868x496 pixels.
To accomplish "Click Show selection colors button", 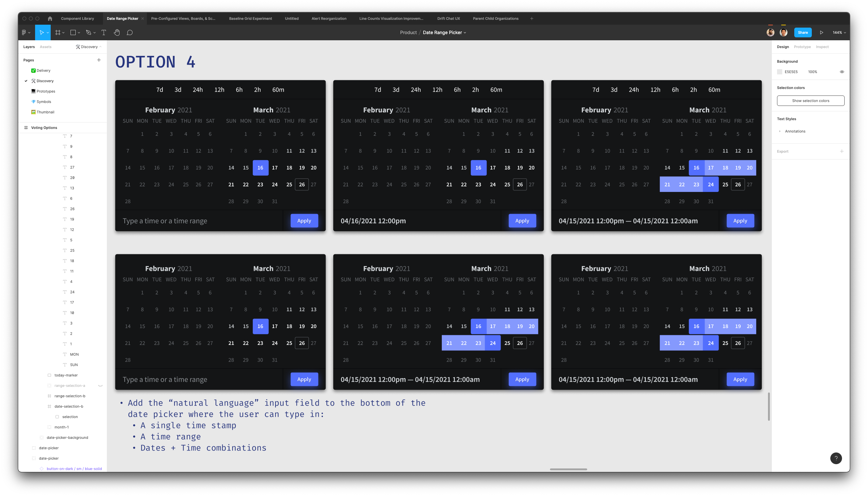I will click(x=810, y=101).
